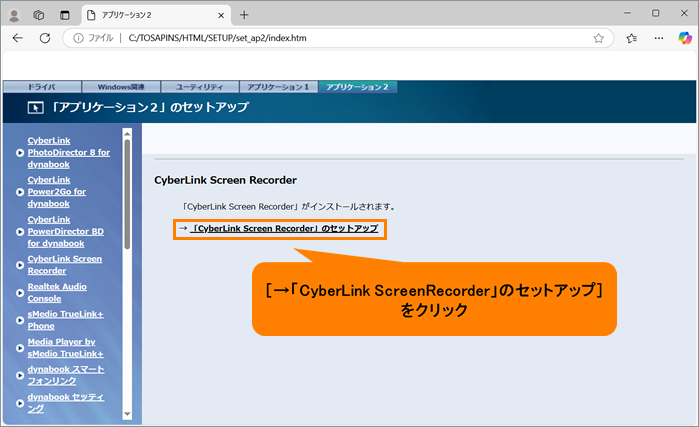Open CyberLink PowerDirector BD for dynabook link
699x427 pixels.
[66, 231]
